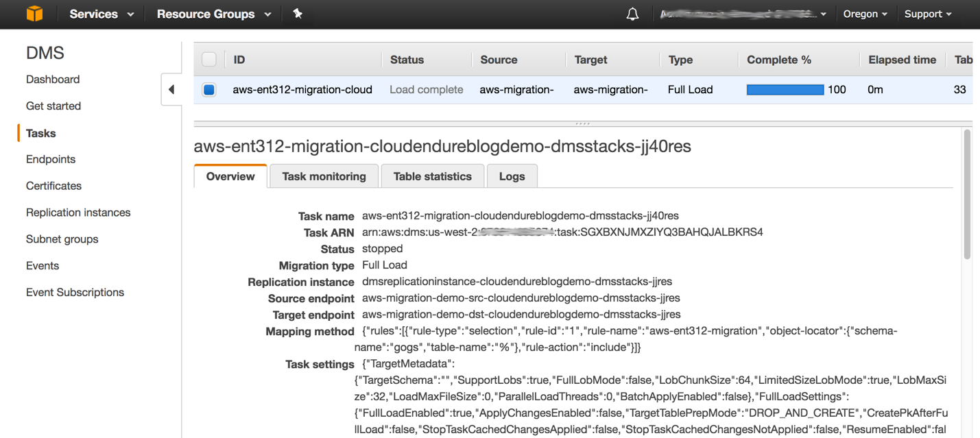Switch to the Table statistics tab
This screenshot has width=980, height=438.
click(x=432, y=176)
